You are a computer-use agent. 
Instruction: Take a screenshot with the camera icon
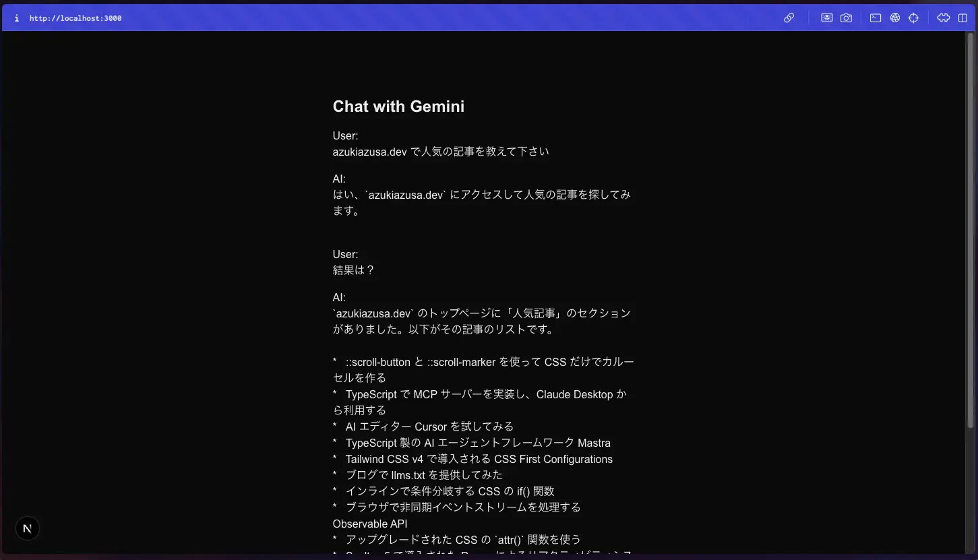[x=846, y=18]
